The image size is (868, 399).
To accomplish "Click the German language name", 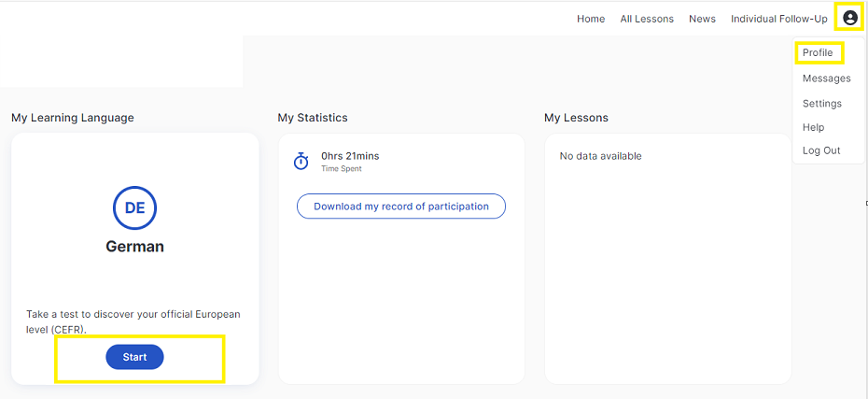I will tap(135, 246).
